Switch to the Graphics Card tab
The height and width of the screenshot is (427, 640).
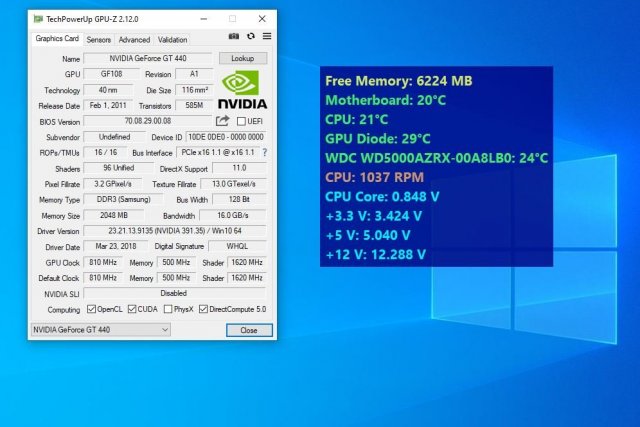[x=57, y=39]
